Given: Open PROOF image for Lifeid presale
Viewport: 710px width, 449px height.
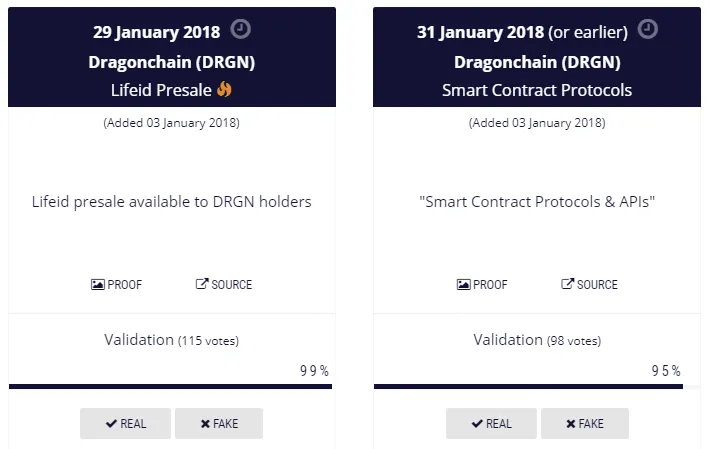Looking at the screenshot, I should pyautogui.click(x=116, y=284).
